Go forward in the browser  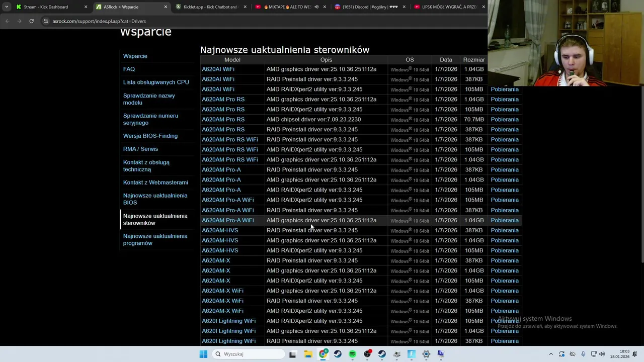coord(20,21)
